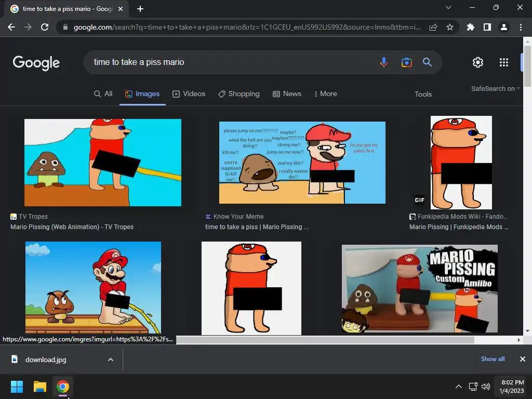Viewport: 532px width, 399px height.
Task: Open a new tab with plus button
Action: 140,9
